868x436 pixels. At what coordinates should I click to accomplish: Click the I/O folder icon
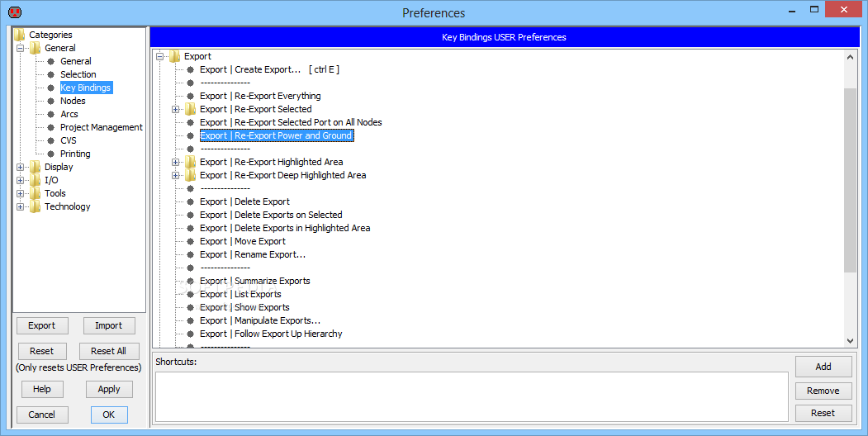pyautogui.click(x=35, y=180)
